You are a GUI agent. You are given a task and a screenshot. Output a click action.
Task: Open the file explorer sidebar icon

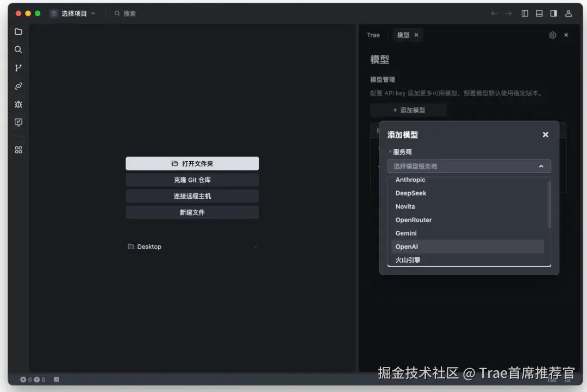pyautogui.click(x=18, y=31)
